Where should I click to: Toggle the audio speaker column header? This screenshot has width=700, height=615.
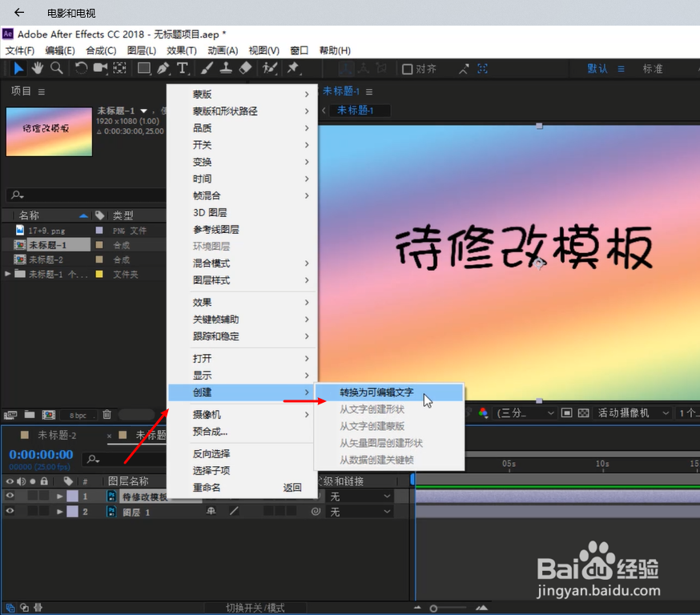[21, 481]
